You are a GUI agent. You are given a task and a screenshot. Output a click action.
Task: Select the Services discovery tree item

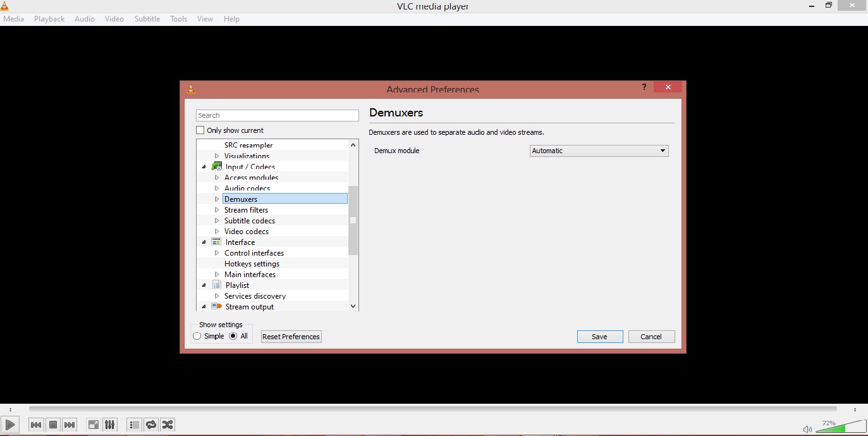click(x=255, y=296)
